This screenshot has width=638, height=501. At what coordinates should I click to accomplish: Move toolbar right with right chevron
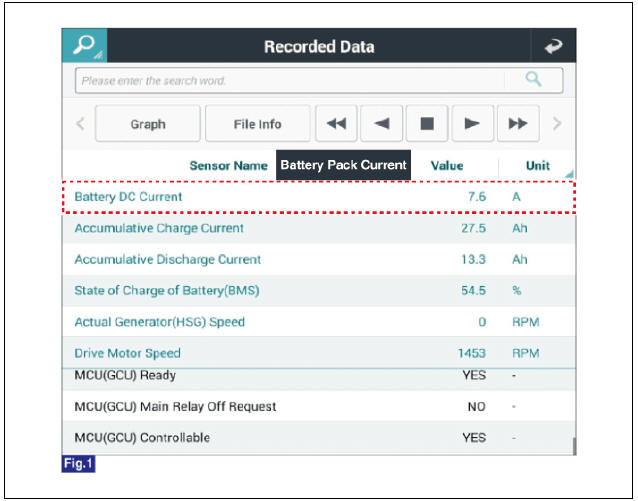[x=557, y=123]
